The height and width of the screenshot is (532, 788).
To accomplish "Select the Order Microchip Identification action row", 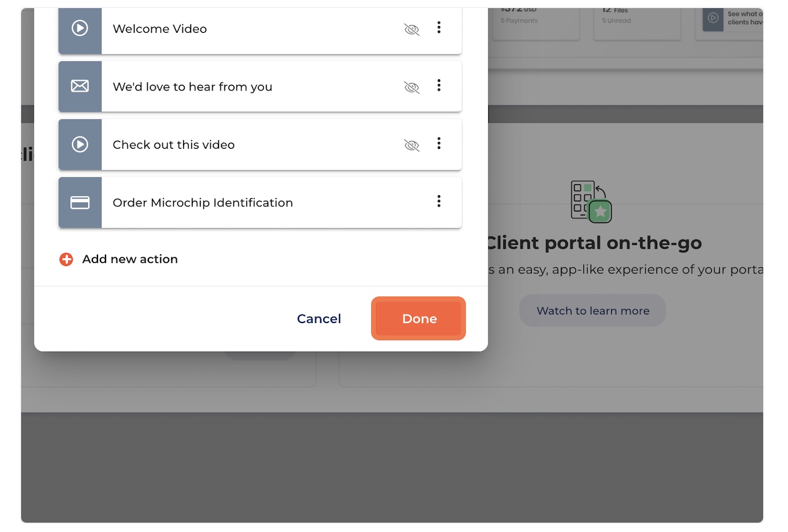I will 260,203.
